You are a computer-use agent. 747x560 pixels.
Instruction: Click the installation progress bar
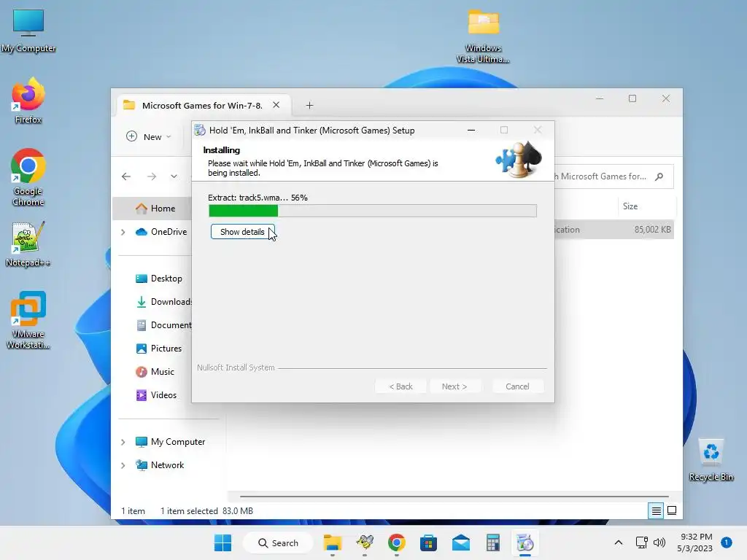(373, 211)
